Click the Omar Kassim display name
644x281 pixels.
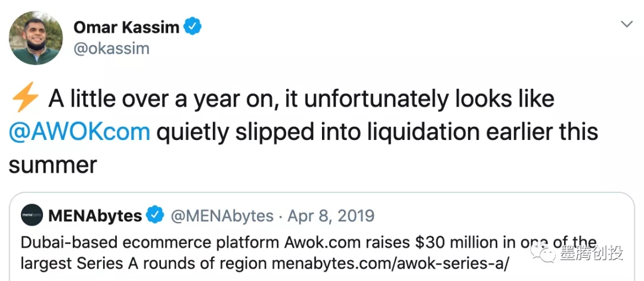tap(126, 27)
